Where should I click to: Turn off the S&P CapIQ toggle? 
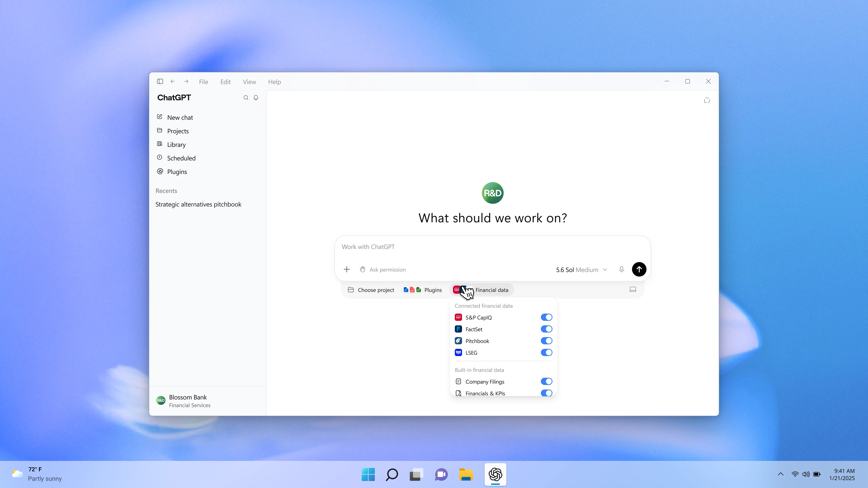tap(546, 317)
